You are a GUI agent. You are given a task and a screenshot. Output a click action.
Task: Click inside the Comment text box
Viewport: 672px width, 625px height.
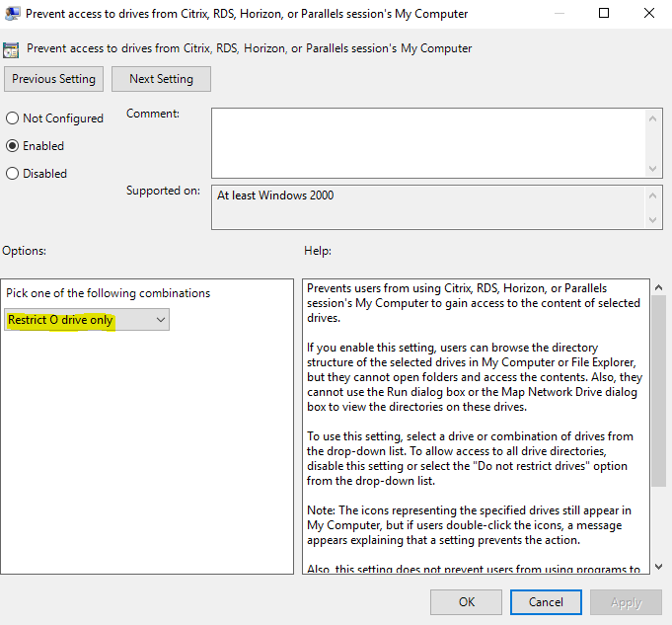coord(428,142)
